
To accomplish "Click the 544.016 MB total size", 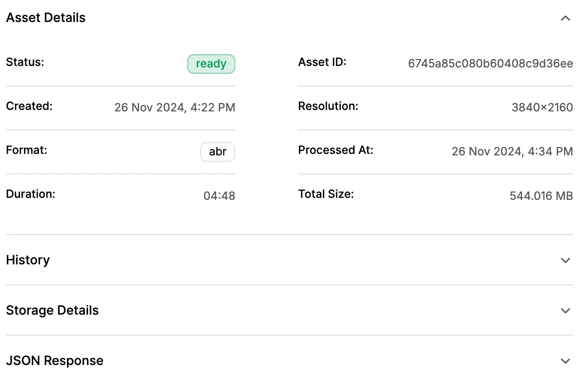I will (x=542, y=196).
